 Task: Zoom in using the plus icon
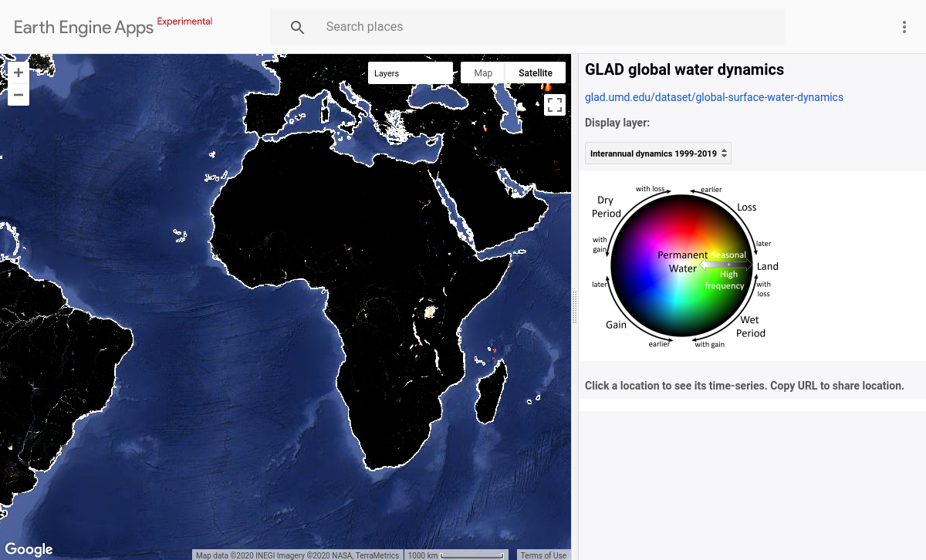pos(18,72)
